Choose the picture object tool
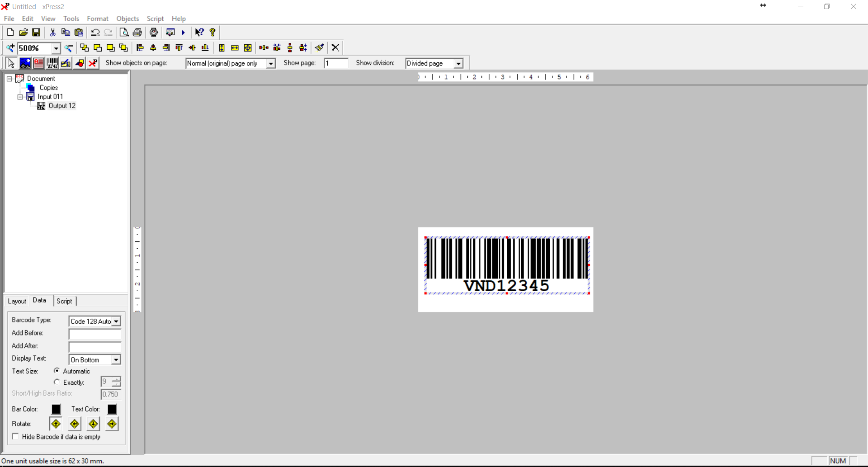 click(25, 63)
